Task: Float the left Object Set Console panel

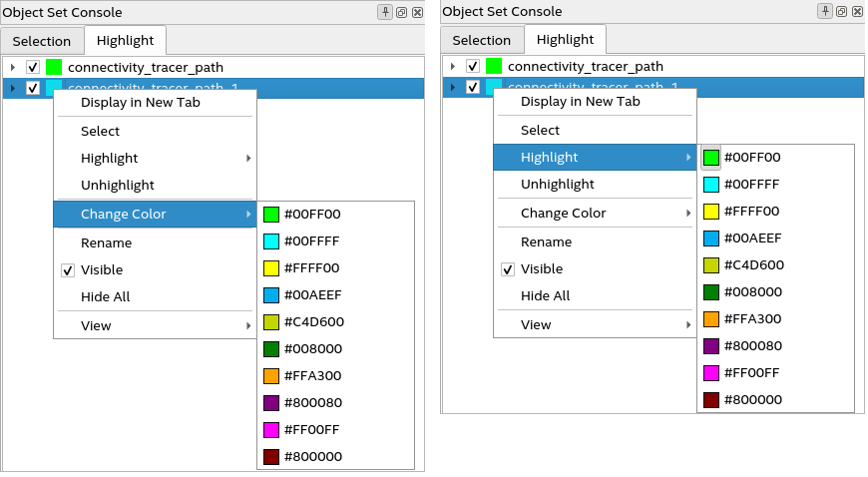Action: (400, 12)
